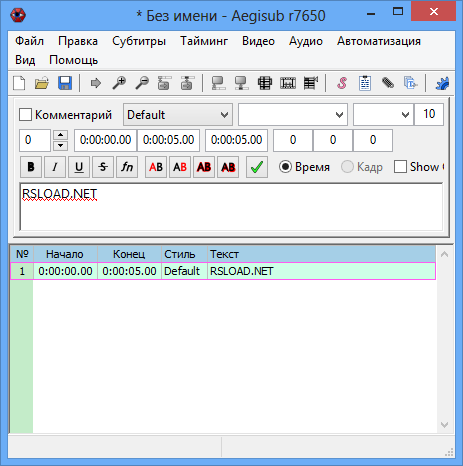Viewport: 463px width, 466px height.
Task: Open the Автоматизация menu
Action: [x=379, y=41]
